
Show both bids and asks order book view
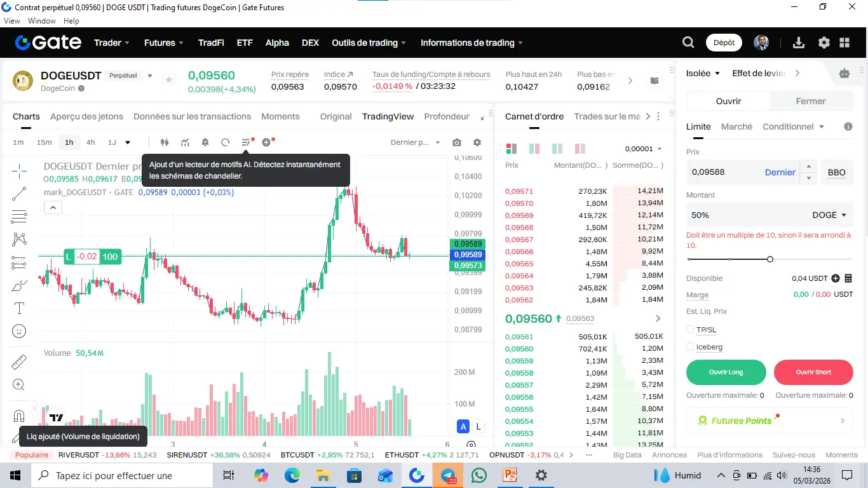coord(512,149)
